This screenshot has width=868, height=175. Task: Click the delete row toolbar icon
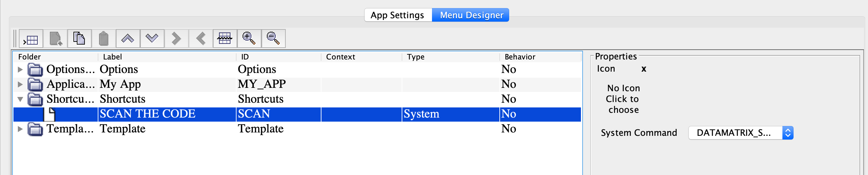(x=225, y=39)
